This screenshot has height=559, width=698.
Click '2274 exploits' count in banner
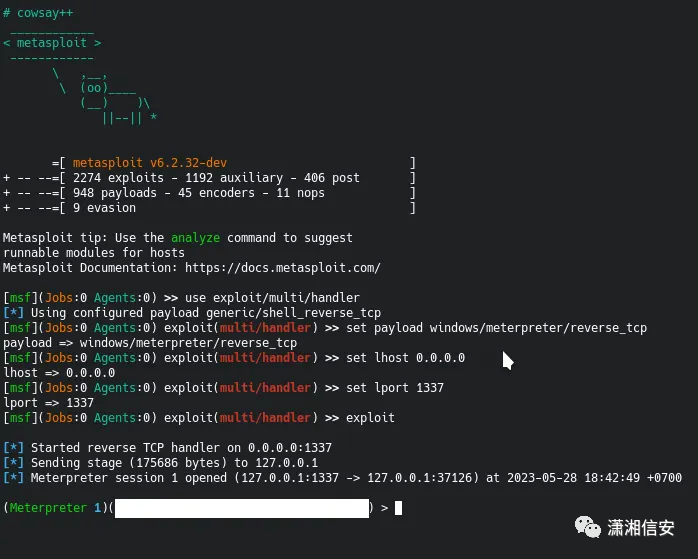(118, 178)
